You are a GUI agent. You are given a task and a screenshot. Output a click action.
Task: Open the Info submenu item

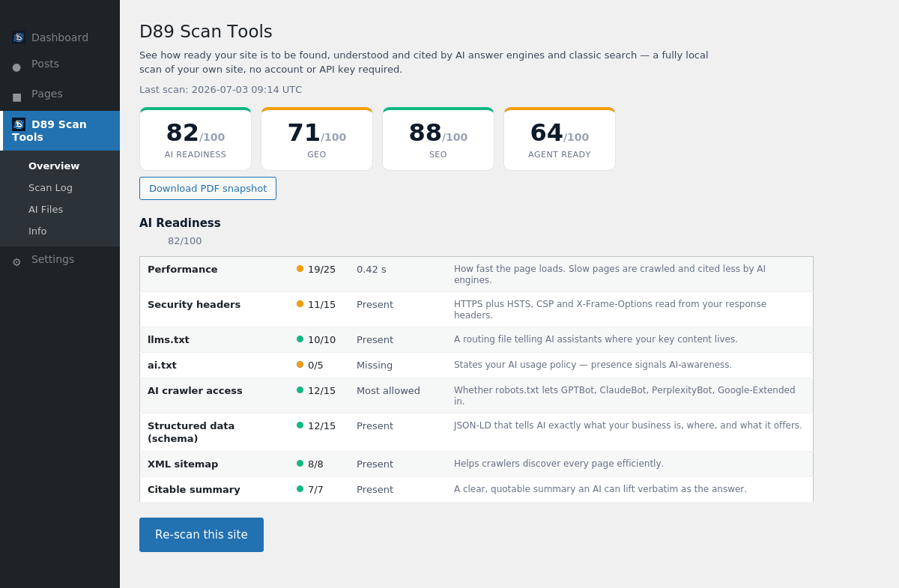point(37,231)
